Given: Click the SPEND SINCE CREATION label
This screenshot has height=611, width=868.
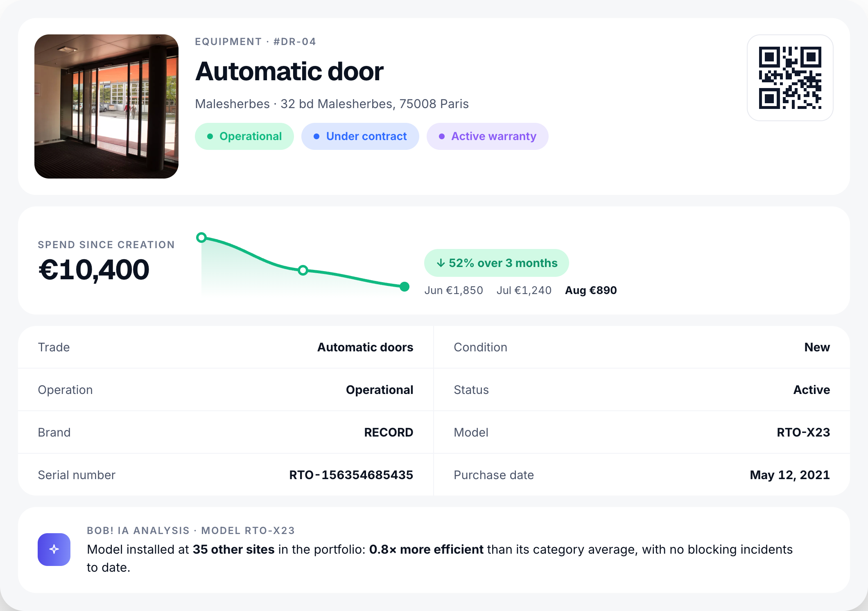Looking at the screenshot, I should click(x=106, y=245).
